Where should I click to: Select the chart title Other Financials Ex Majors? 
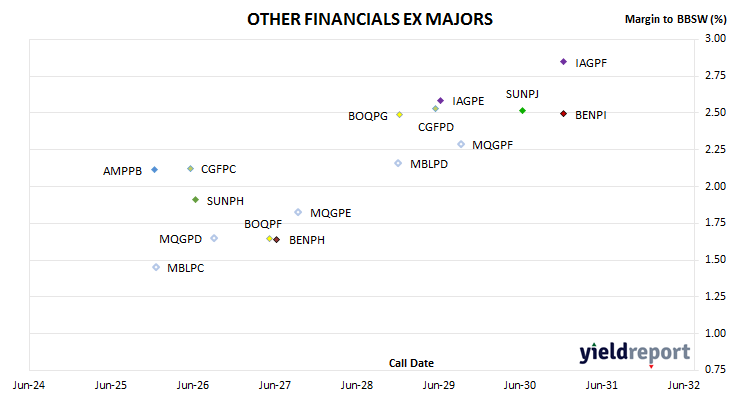(370, 20)
